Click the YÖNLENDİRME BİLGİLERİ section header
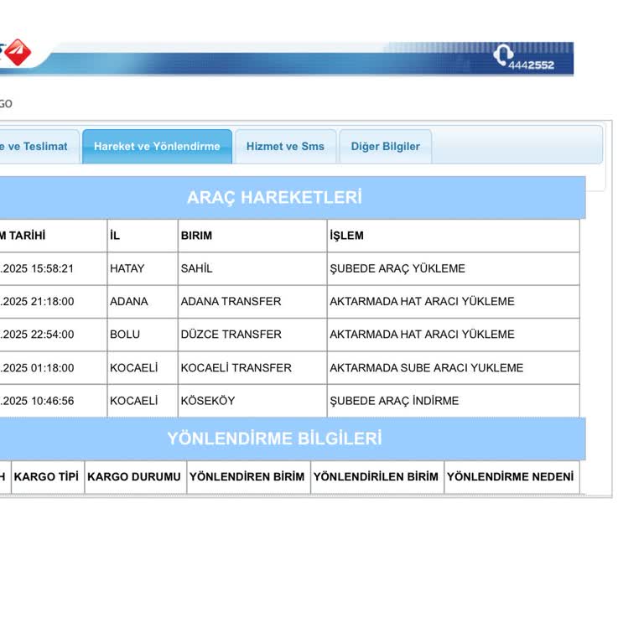The height and width of the screenshot is (644, 644). (x=274, y=439)
